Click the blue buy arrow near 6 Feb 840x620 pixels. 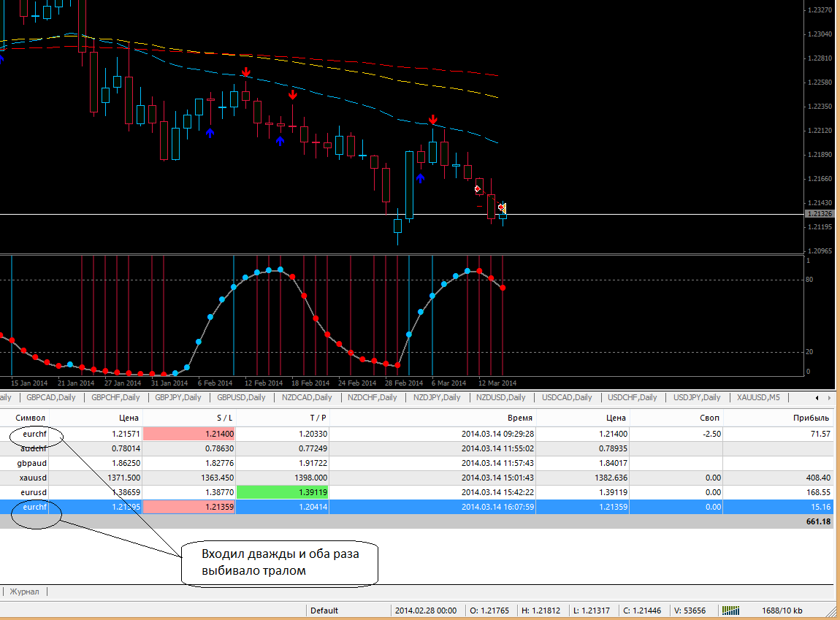point(210,133)
